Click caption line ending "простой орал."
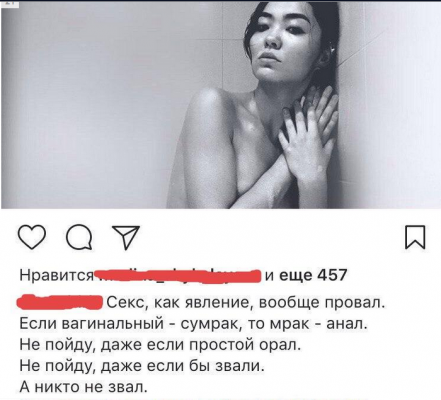The width and height of the screenshot is (441, 400). click(160, 345)
